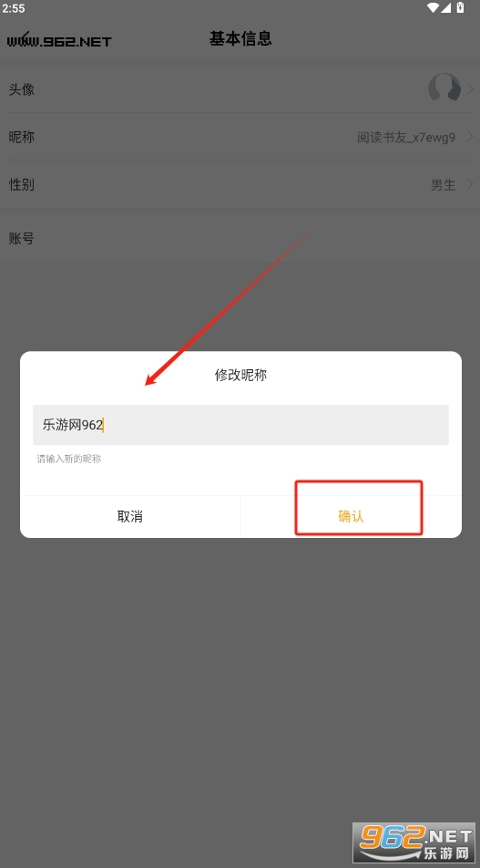Open the profile avatar picture

click(x=444, y=88)
